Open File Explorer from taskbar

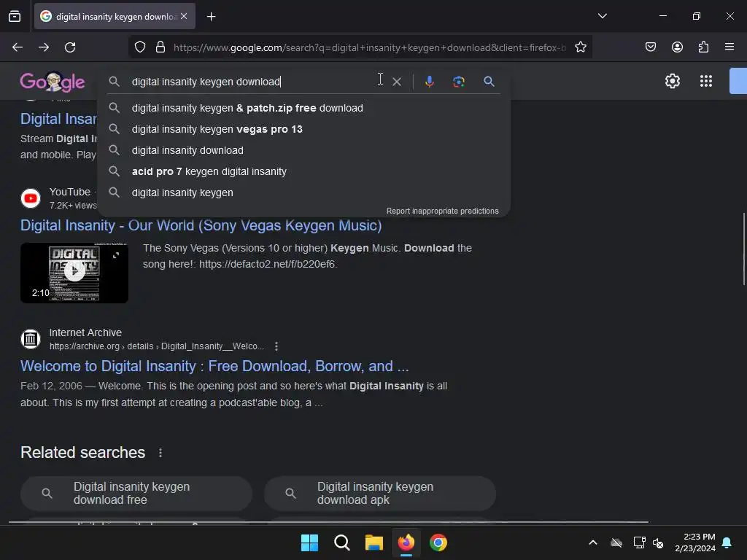click(x=374, y=542)
